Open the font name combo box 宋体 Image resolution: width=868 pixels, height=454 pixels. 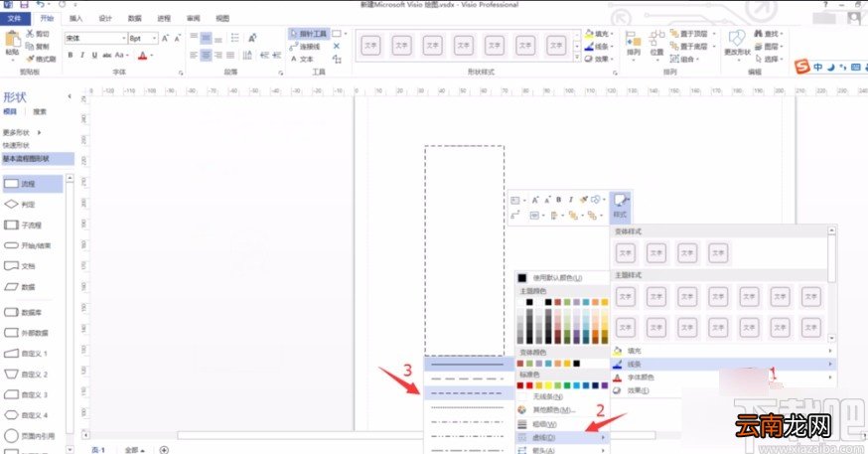click(95, 38)
